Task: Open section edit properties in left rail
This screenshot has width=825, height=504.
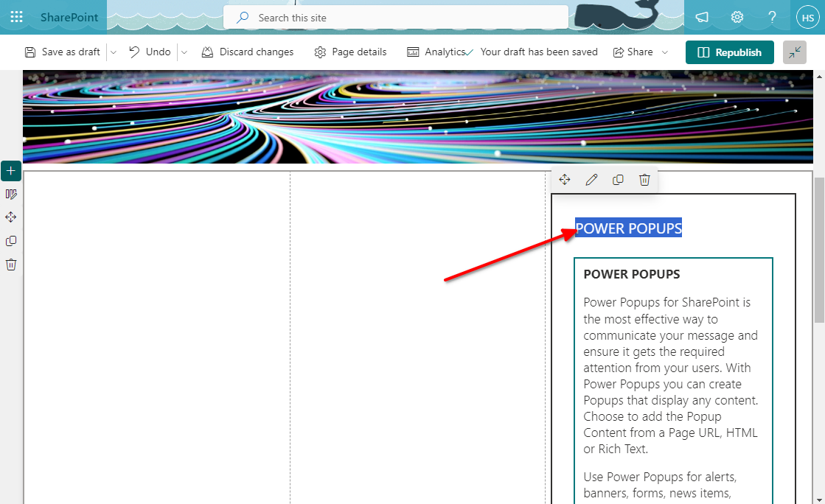Action: tap(11, 195)
